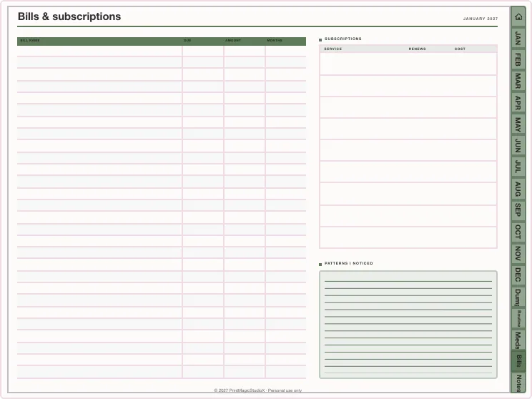
Task: Click the SERVICE column header
Action: tap(332, 49)
